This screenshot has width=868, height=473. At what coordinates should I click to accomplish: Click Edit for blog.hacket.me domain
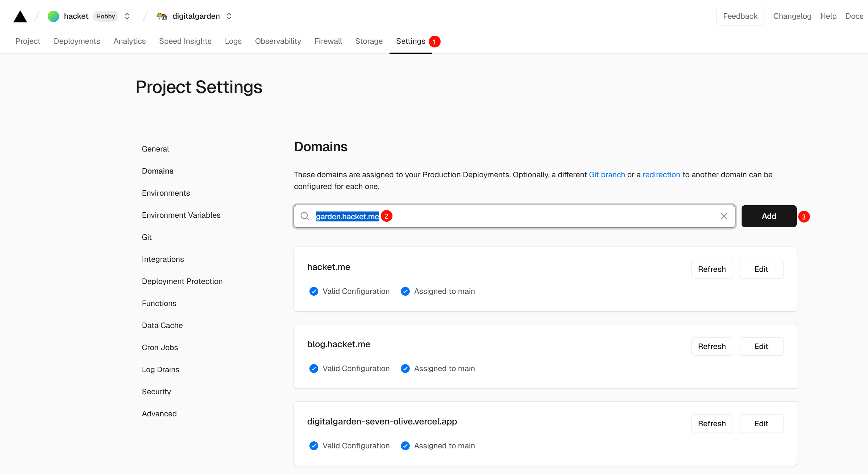point(761,346)
